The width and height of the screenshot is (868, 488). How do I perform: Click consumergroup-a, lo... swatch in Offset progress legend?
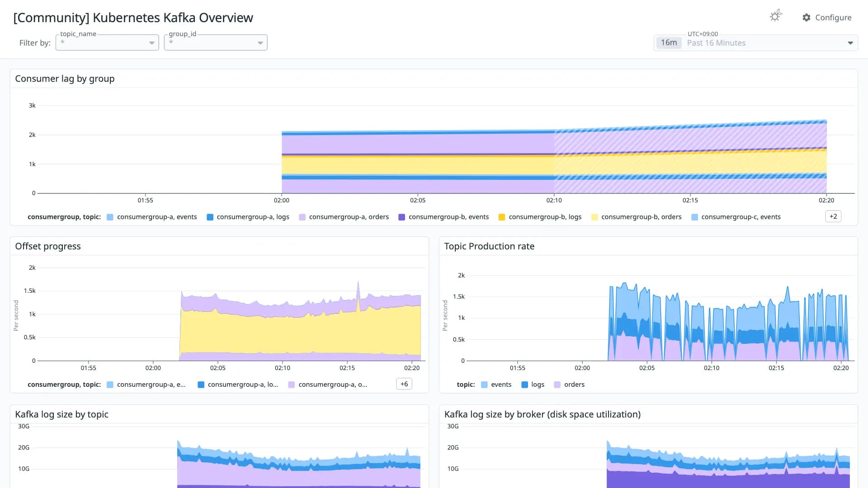pyautogui.click(x=201, y=385)
